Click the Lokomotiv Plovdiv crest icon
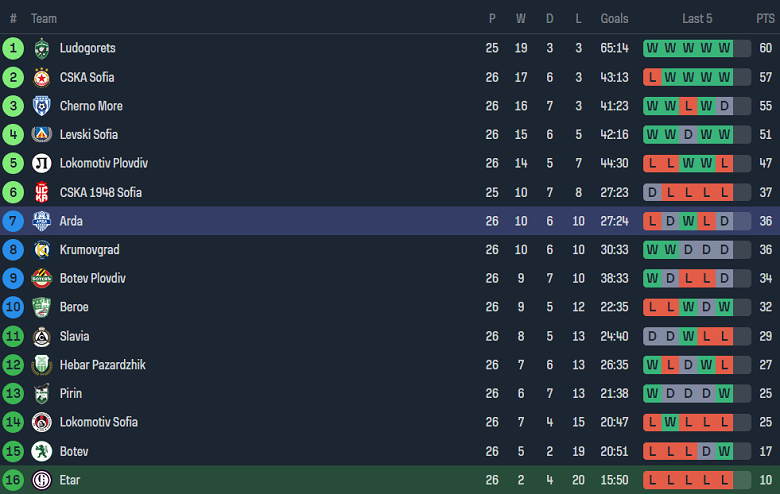Viewport: 780px width, 494px height. 41,163
